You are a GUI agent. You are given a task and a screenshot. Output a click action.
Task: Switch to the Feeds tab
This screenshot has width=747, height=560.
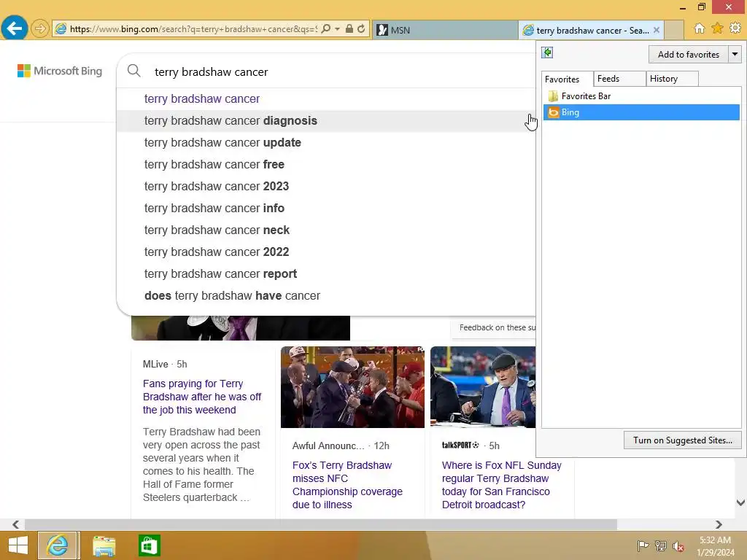(619, 79)
